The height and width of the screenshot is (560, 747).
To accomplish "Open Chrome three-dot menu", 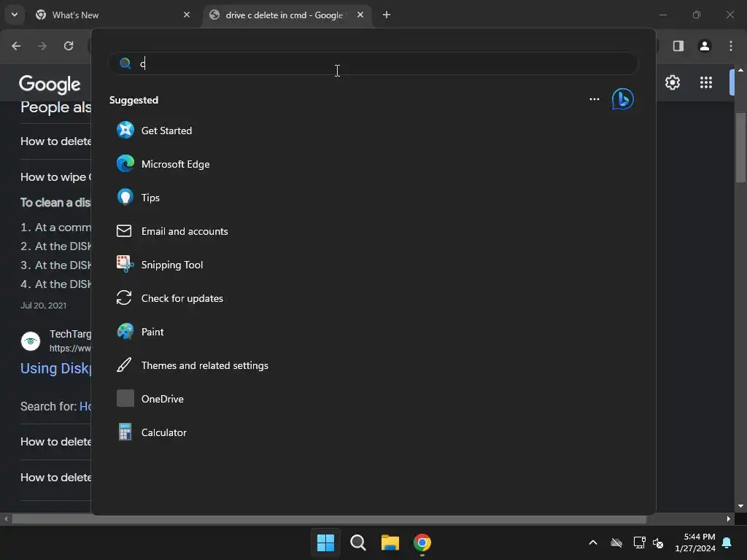I will pos(731,46).
